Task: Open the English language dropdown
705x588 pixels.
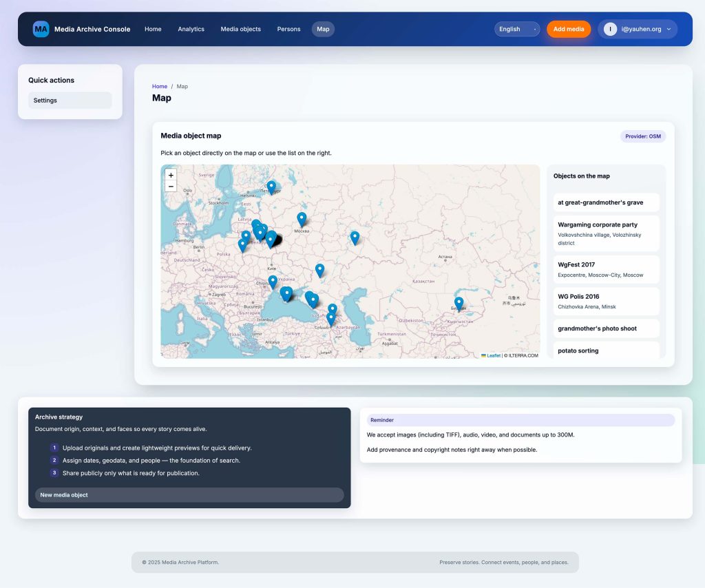Action: (x=517, y=29)
